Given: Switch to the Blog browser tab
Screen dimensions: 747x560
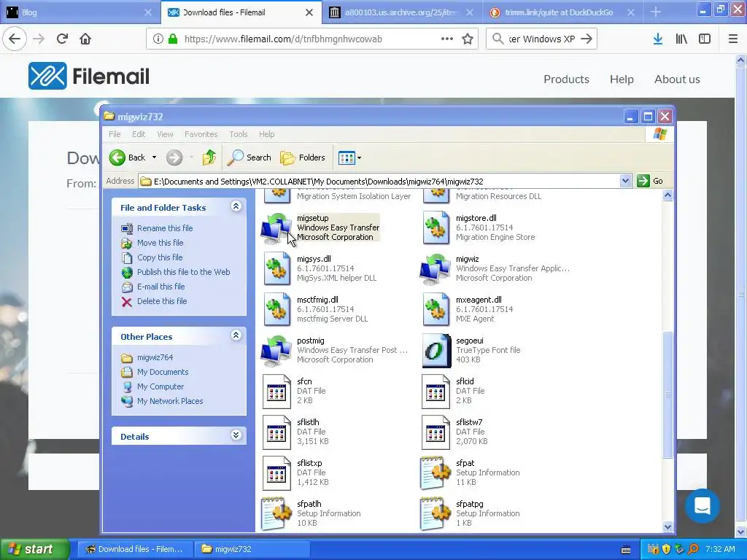Looking at the screenshot, I should [80, 12].
